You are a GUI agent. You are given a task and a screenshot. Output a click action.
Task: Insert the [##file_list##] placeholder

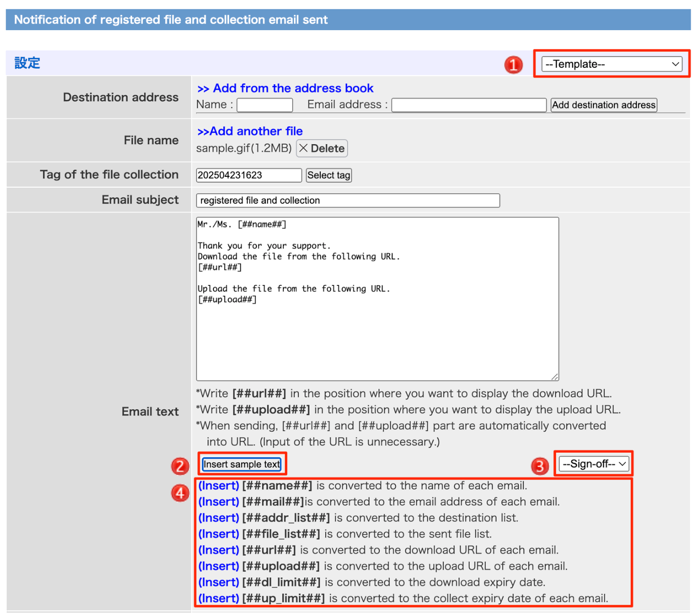pos(219,534)
